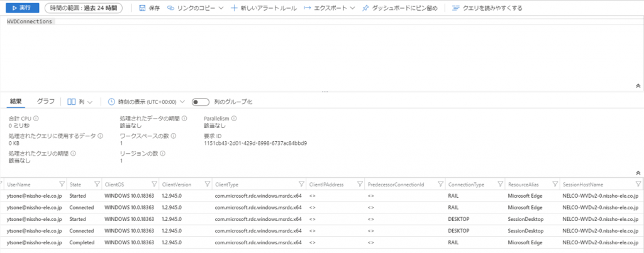Click the play icon in 実行 button
The image size is (644, 253).
(14, 8)
